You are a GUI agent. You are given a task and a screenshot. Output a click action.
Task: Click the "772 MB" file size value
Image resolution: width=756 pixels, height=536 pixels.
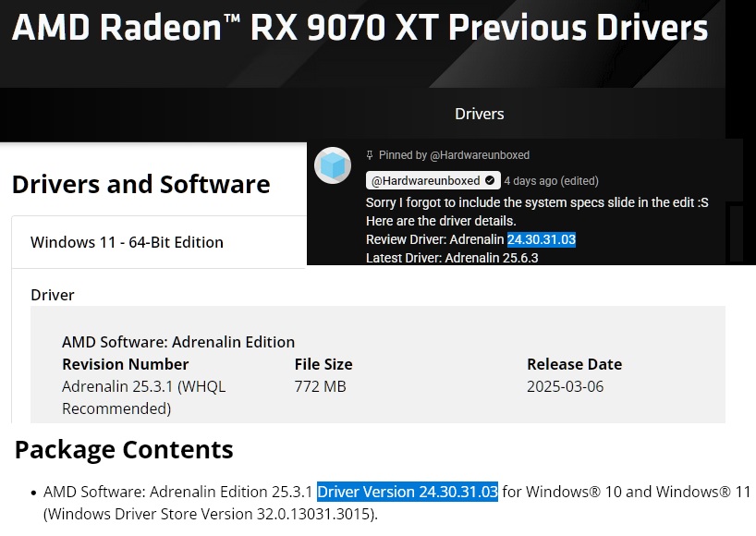(x=320, y=386)
